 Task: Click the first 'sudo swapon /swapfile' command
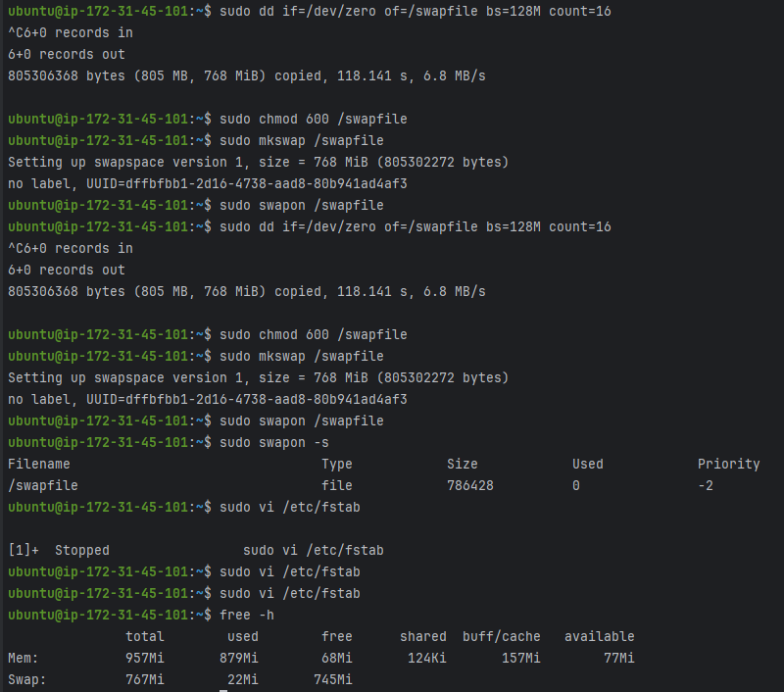(x=302, y=205)
